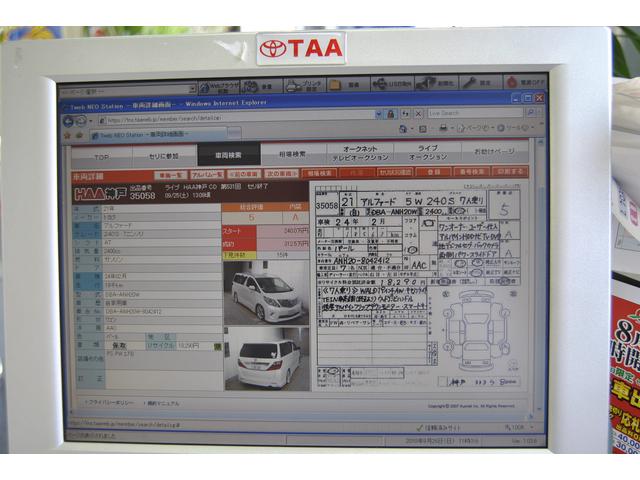Open the handwritten auction inspection sheet image
The image size is (640, 480).
(x=419, y=287)
